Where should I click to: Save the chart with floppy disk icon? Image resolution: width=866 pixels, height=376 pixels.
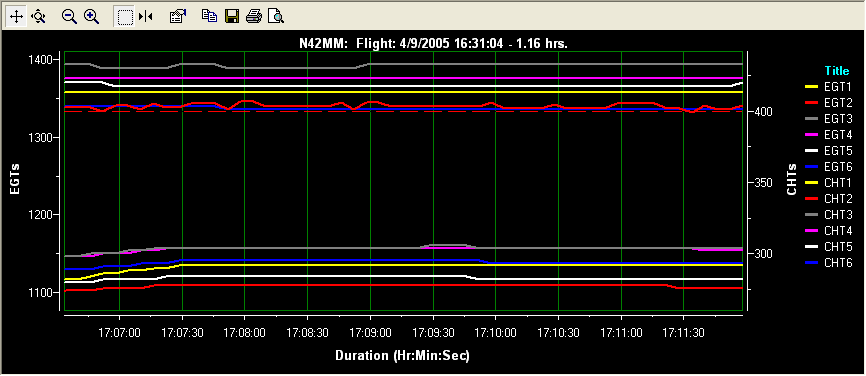231,17
